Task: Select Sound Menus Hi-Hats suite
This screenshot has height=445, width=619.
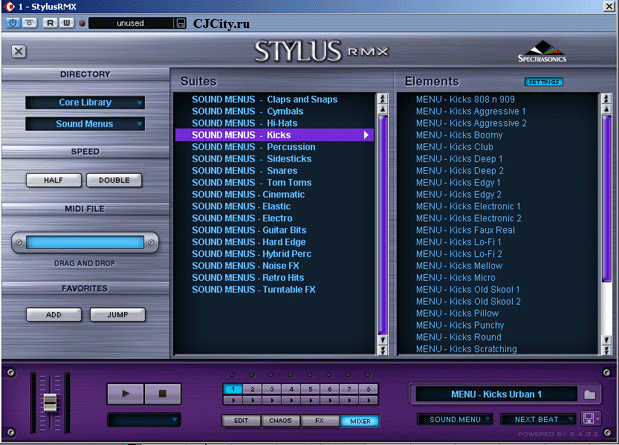Action: coord(244,123)
